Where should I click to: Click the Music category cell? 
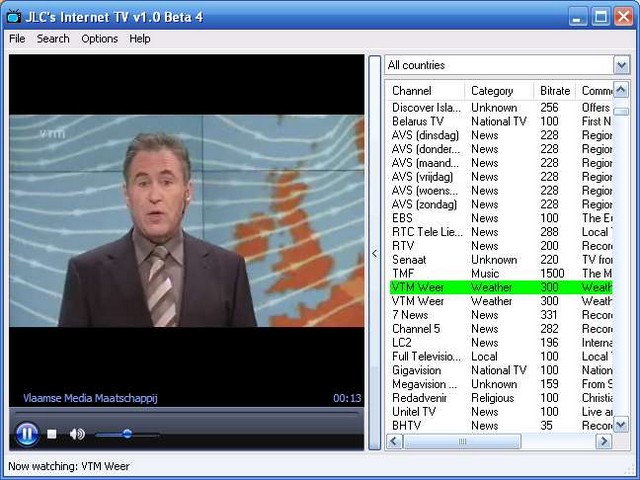tap(485, 273)
